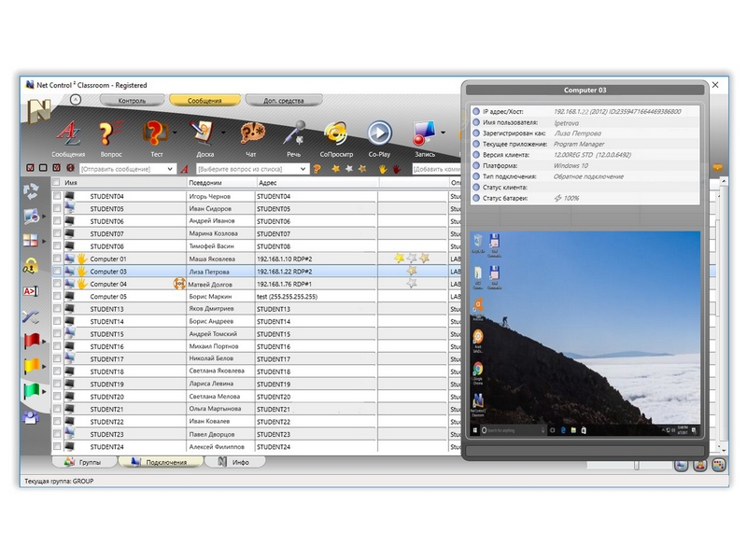Launch the Вопрос question tool
This screenshot has height=560, width=747.
[110, 133]
